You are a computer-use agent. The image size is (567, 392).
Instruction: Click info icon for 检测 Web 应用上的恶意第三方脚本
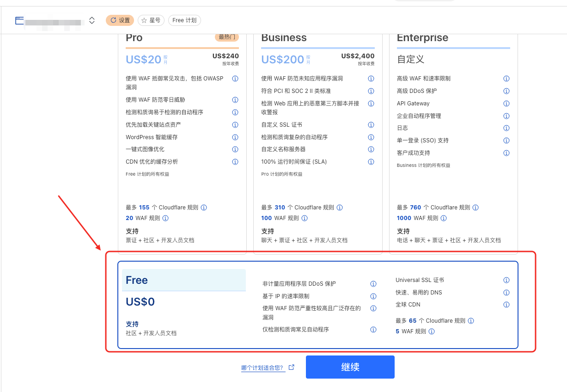pyautogui.click(x=371, y=104)
